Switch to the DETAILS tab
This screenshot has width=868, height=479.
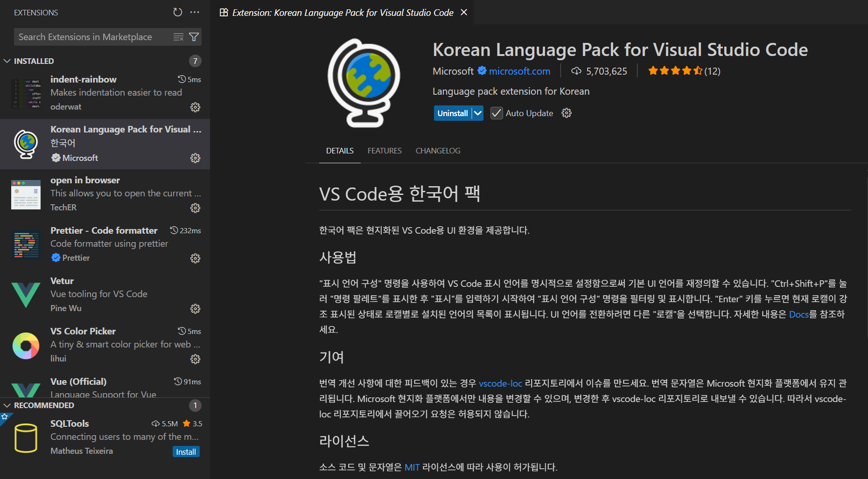pyautogui.click(x=340, y=151)
